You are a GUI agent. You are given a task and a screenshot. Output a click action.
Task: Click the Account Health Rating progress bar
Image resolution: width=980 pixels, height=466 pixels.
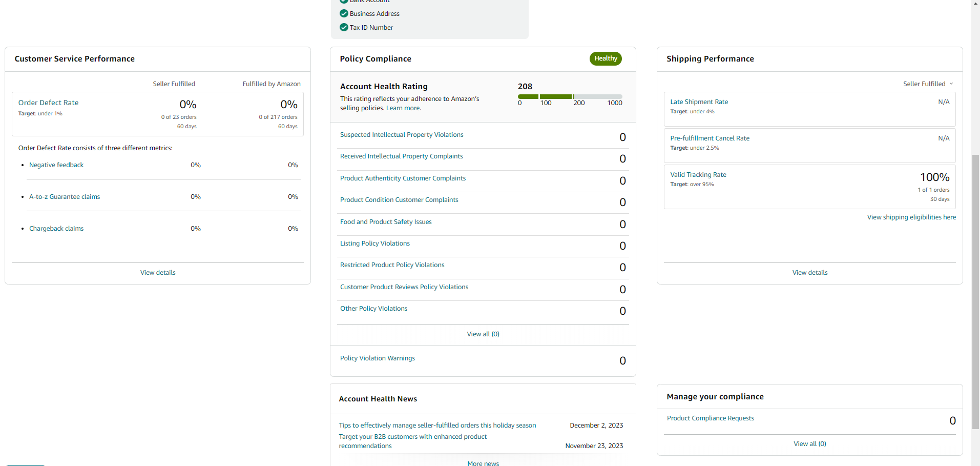tap(570, 96)
